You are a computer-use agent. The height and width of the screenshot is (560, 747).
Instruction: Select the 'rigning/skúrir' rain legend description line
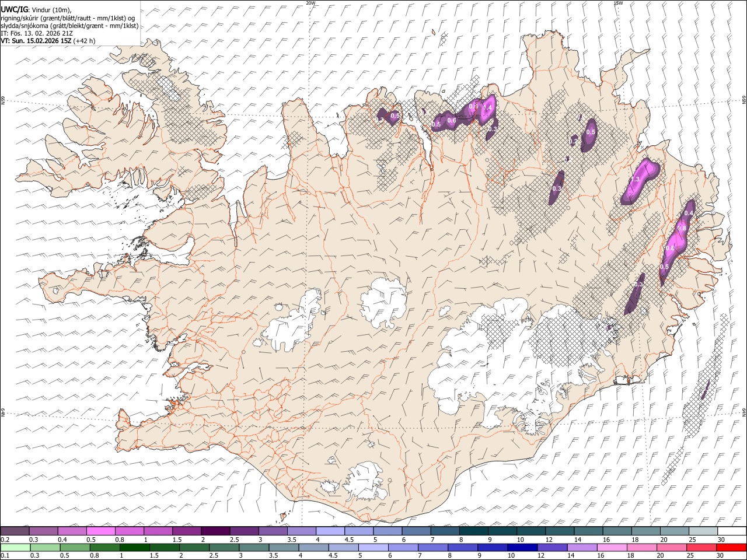[68, 17]
